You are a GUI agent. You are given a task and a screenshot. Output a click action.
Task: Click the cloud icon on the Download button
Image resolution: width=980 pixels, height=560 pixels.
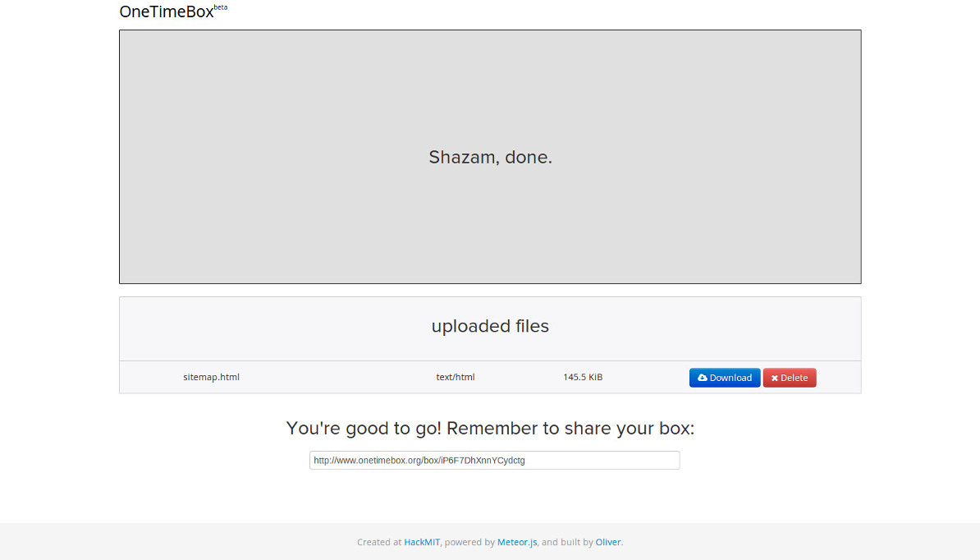(x=703, y=378)
